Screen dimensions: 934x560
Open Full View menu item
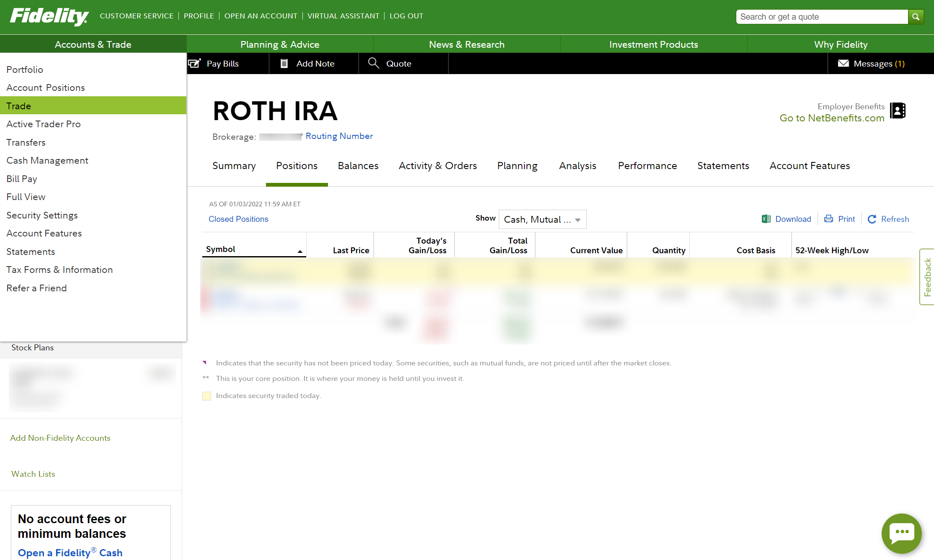pyautogui.click(x=93, y=197)
